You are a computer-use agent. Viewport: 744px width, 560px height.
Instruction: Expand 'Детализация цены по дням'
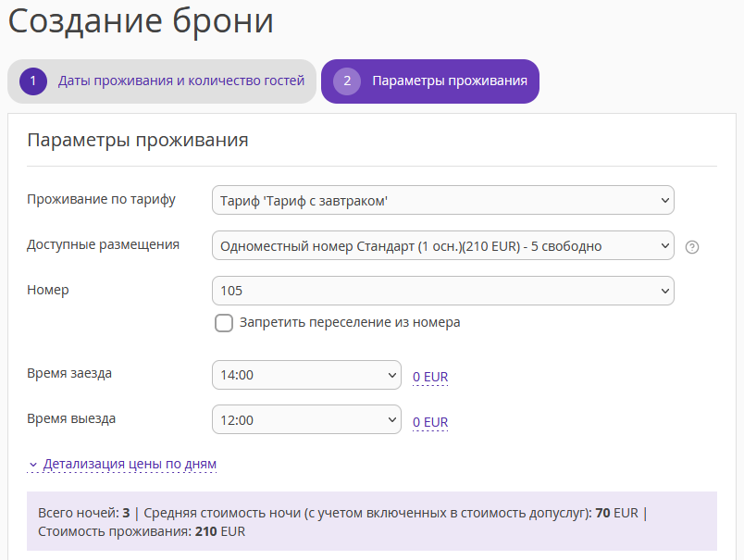point(122,464)
